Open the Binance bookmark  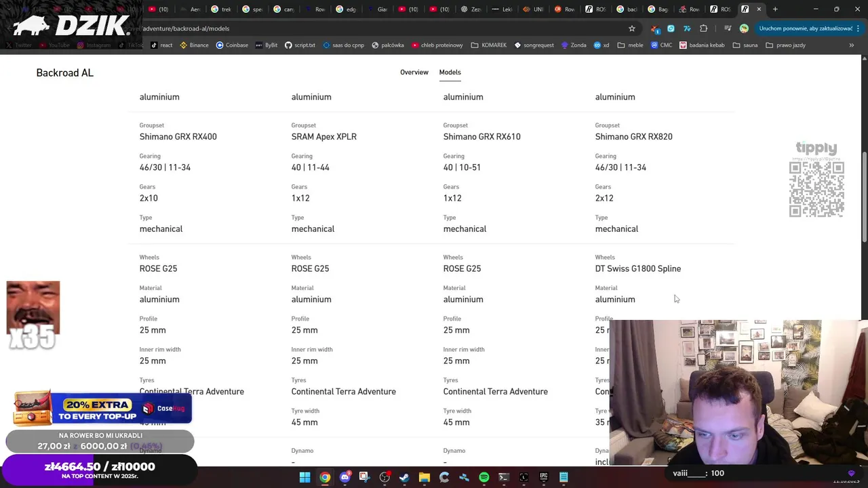(194, 45)
